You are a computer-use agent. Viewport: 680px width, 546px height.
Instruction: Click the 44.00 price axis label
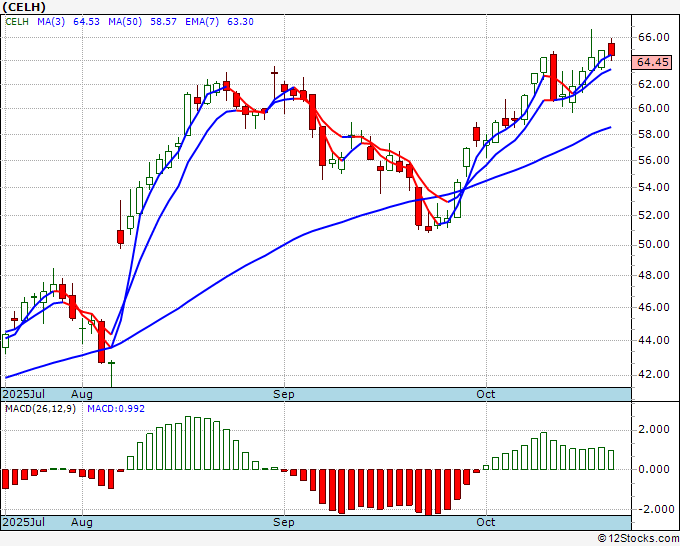[x=654, y=340]
